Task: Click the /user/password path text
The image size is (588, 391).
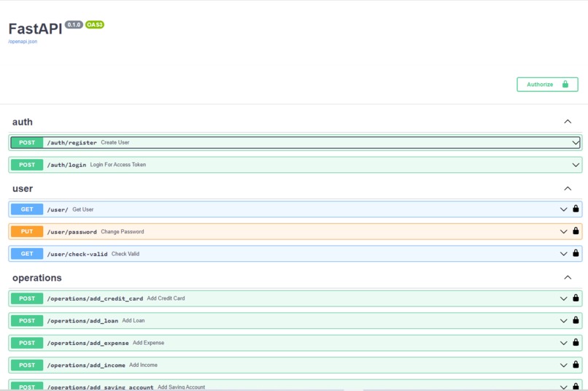Action: [x=72, y=232]
